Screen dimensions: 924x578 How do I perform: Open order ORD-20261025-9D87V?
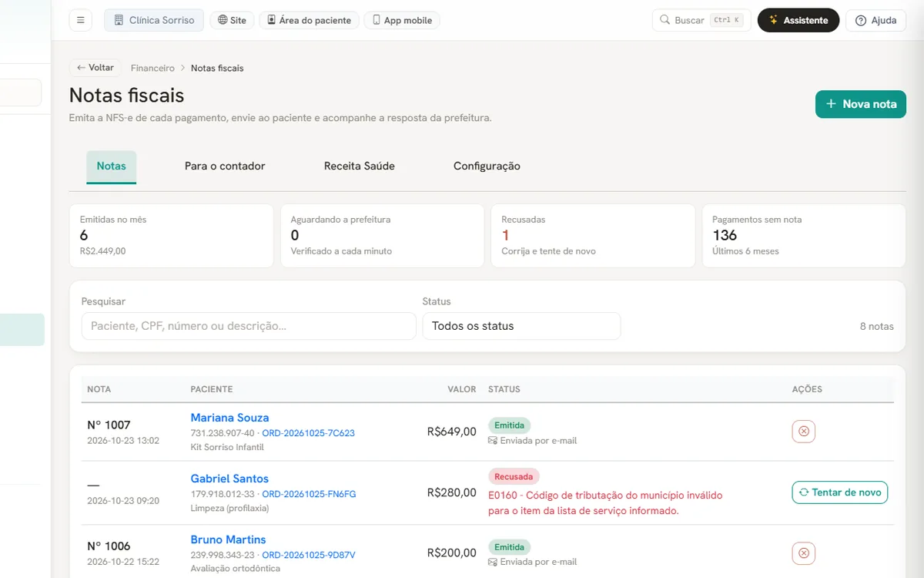pos(309,555)
